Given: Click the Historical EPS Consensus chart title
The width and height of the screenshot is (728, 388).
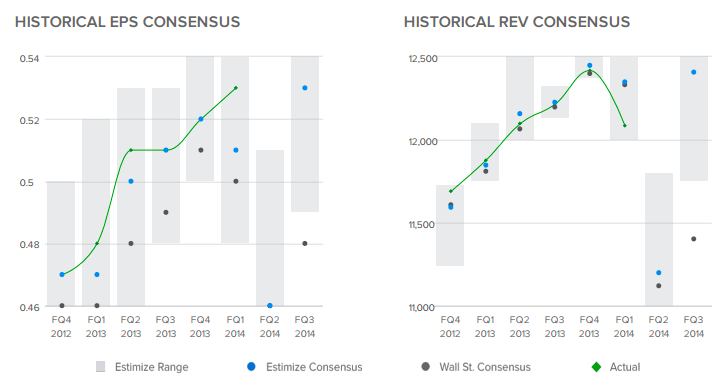Looking at the screenshot, I should pos(128,22).
